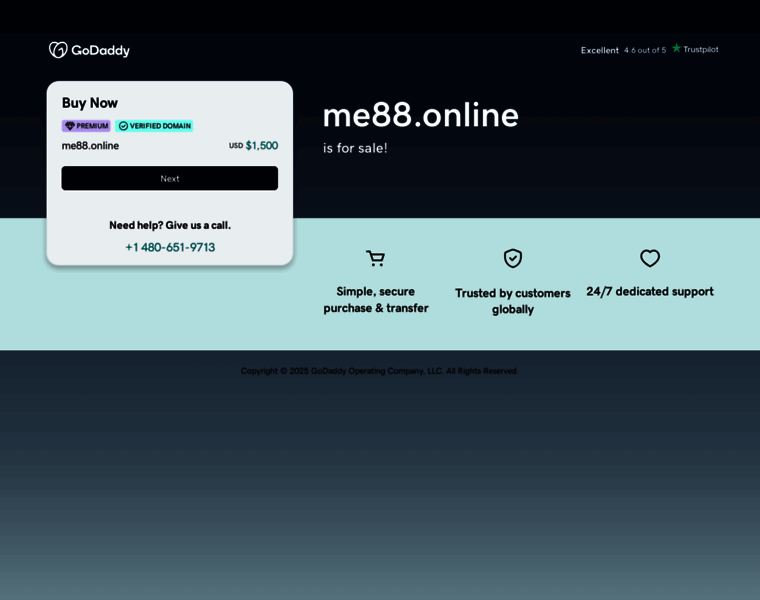Click the checkmark icon in Verified Domain badge

(x=124, y=126)
